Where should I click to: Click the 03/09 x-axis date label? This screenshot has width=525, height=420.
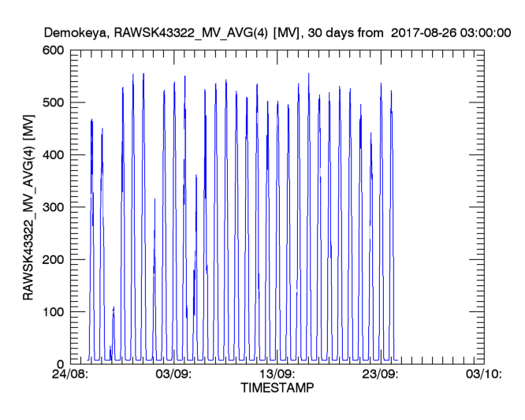pos(173,375)
